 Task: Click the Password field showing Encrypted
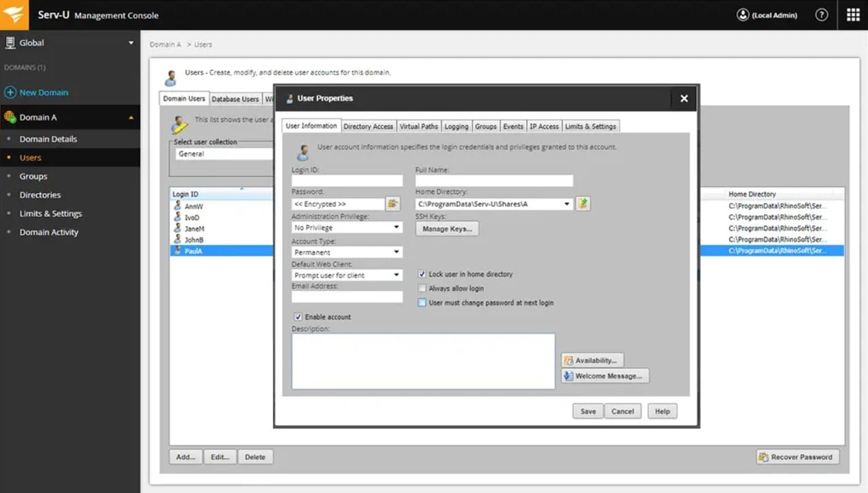[338, 204]
